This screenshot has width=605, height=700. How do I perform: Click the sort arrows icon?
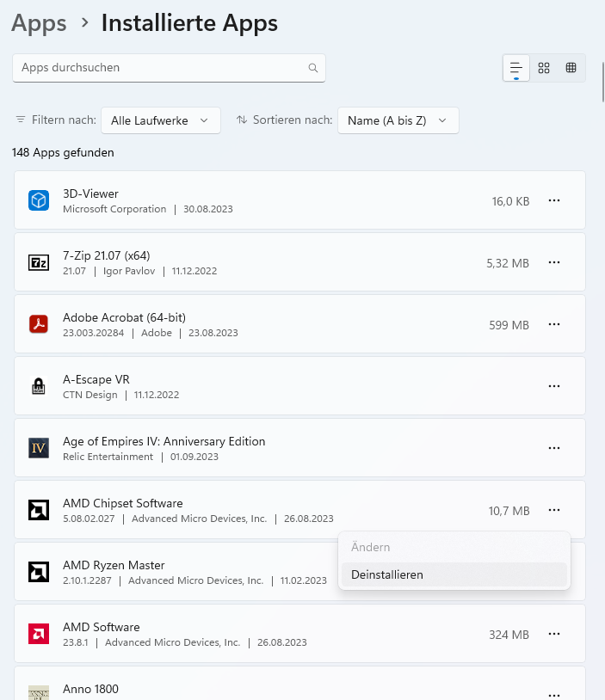(x=242, y=120)
